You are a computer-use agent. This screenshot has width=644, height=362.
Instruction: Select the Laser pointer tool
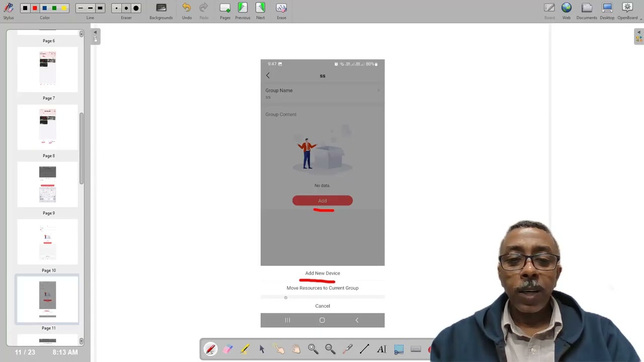pos(347,349)
